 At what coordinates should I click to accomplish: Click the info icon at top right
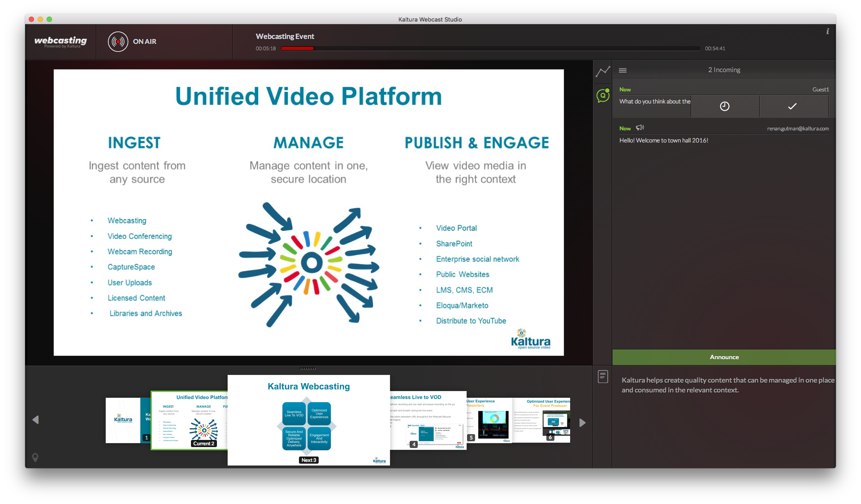click(x=827, y=31)
